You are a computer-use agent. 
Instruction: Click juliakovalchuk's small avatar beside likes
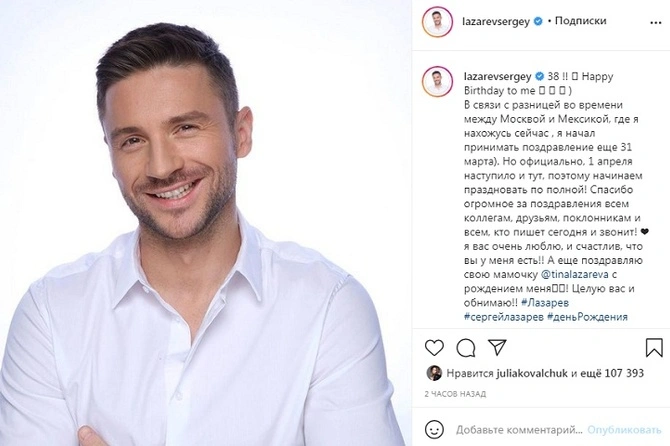[x=434, y=373]
